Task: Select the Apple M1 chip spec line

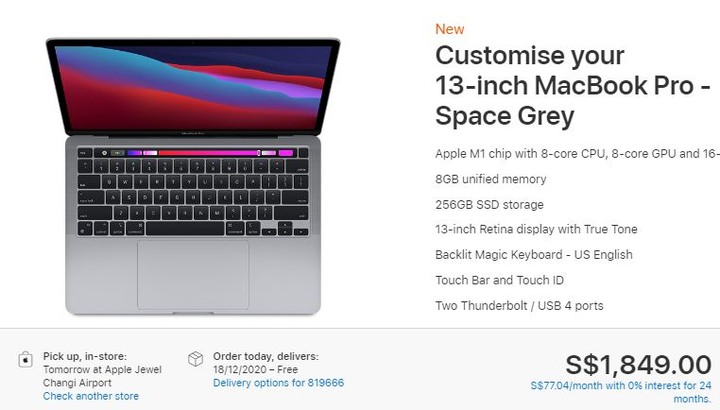Action: coord(577,153)
